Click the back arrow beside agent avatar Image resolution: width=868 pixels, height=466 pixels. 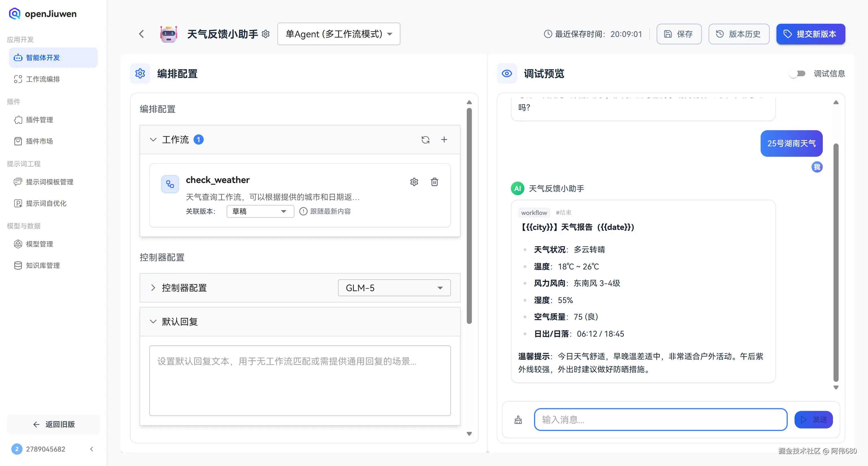[142, 34]
